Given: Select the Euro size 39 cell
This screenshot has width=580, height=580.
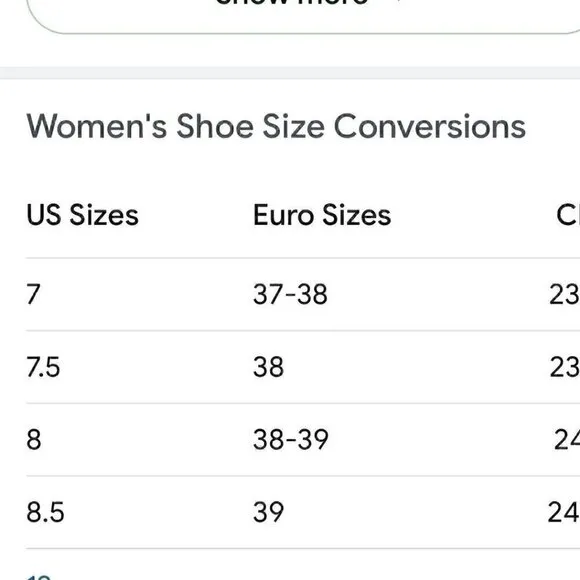Looking at the screenshot, I should point(269,512).
